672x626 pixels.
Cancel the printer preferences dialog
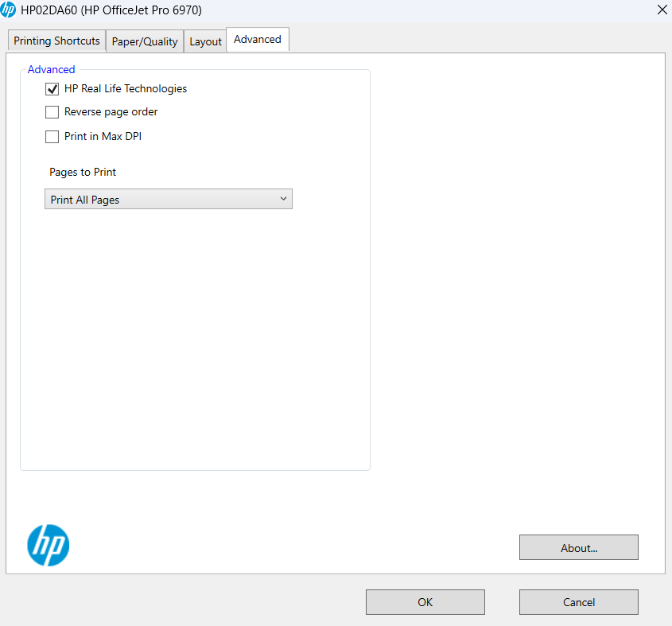coord(579,602)
